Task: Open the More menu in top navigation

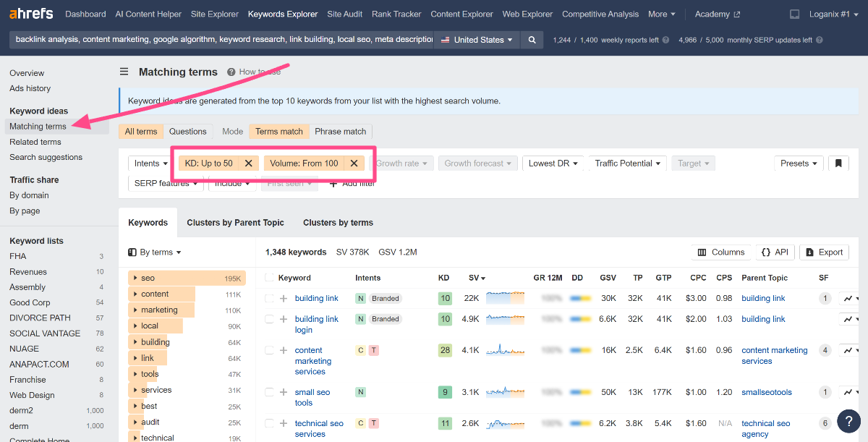Action: click(x=661, y=14)
